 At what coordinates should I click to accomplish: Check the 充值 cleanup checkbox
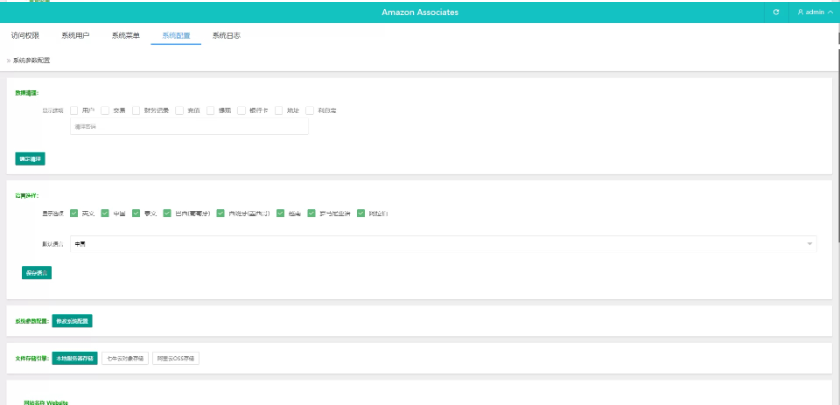(179, 110)
